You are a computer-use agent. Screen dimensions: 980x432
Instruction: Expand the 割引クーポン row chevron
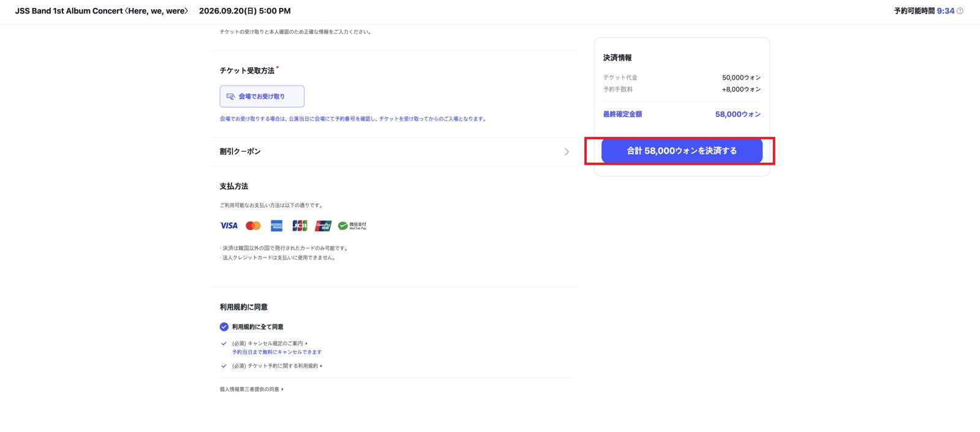pos(567,152)
